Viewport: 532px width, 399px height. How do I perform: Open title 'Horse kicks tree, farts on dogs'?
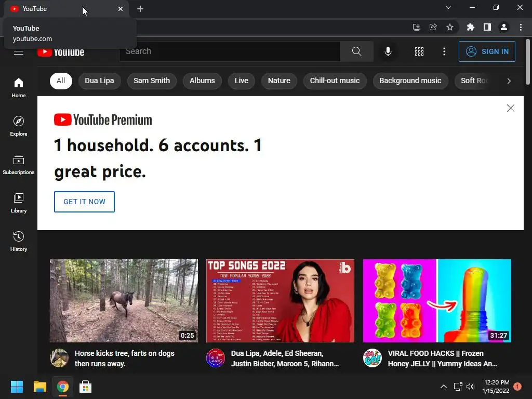[x=125, y=358]
